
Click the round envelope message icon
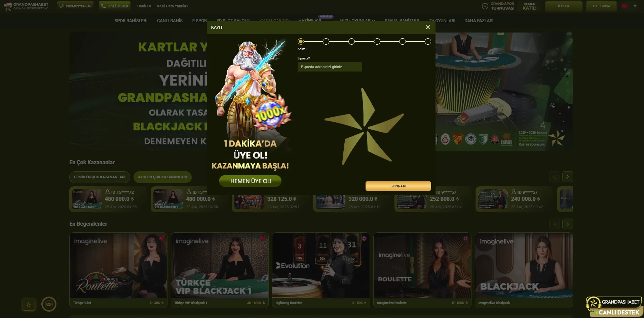pyautogui.click(x=49, y=304)
